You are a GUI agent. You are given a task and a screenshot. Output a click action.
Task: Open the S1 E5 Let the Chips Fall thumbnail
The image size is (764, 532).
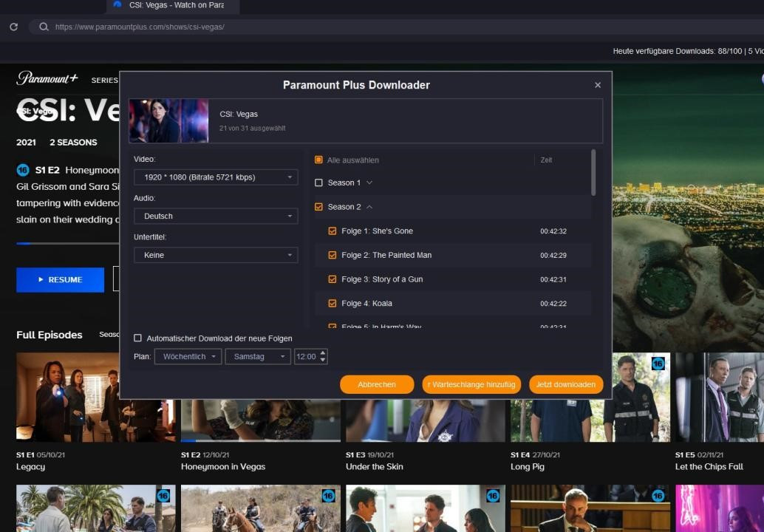(x=720, y=397)
